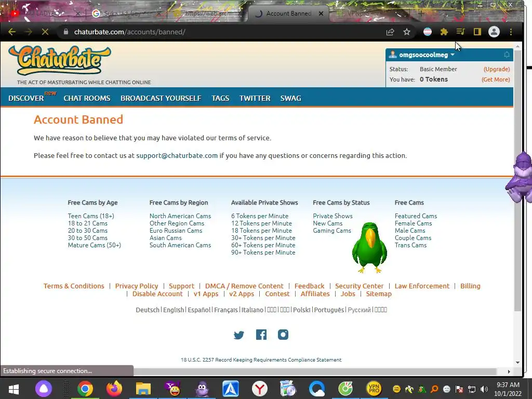Click the support@chaturbate.com email link
Screen dimensions: 532x399
click(x=177, y=156)
